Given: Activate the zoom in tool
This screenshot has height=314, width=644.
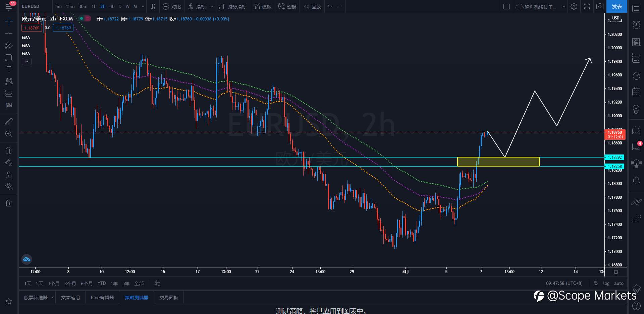Looking at the screenshot, I should pos(9,134).
